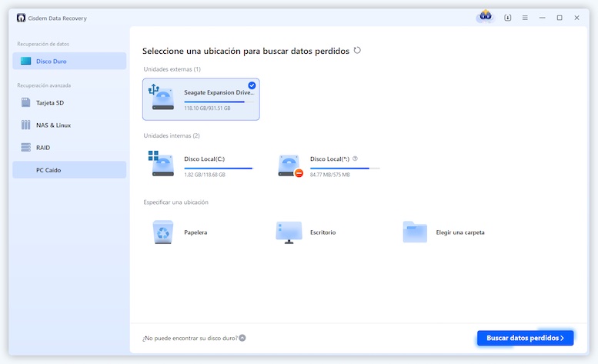Click Disco Local(*:) usage bar

[345, 168]
